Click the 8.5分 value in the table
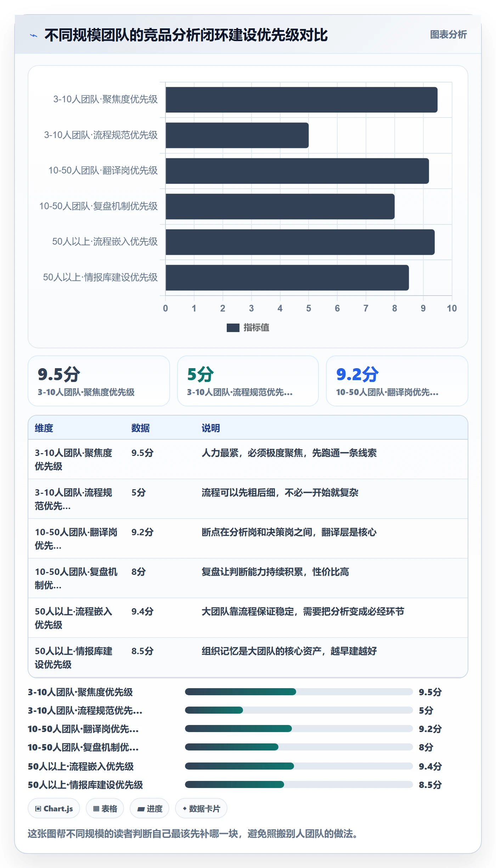This screenshot has width=496, height=868. click(142, 651)
